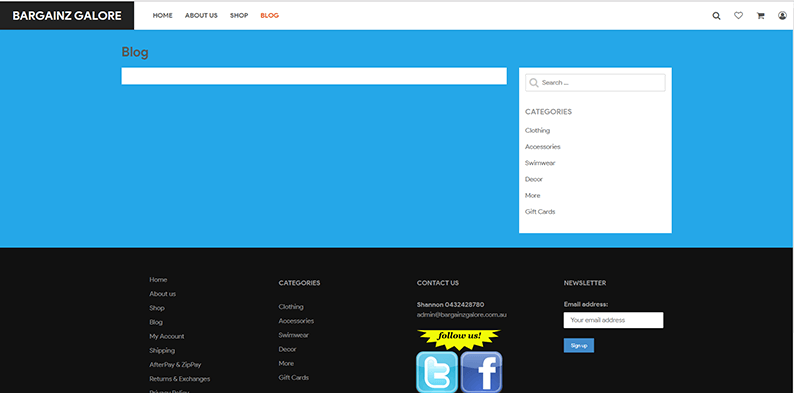This screenshot has height=393, width=794.
Task: Click the Twitter follow icon
Action: 437,372
